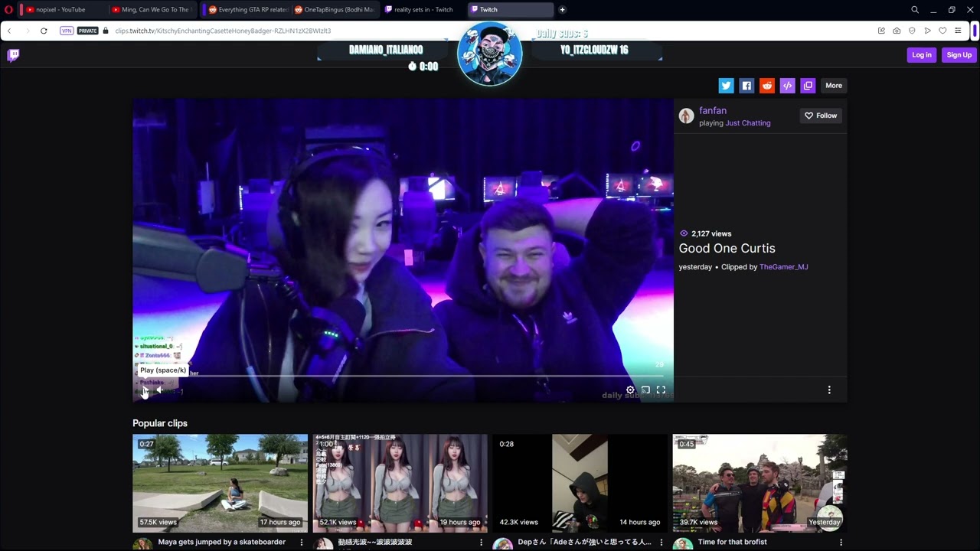Open video player settings gear

pyautogui.click(x=630, y=390)
